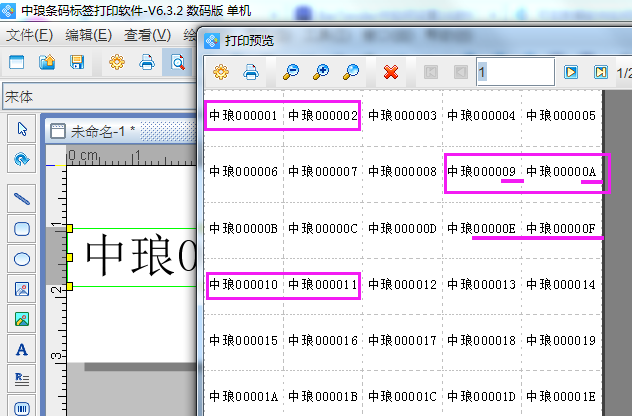Click the top-left yellow handle of the text object

69,229
